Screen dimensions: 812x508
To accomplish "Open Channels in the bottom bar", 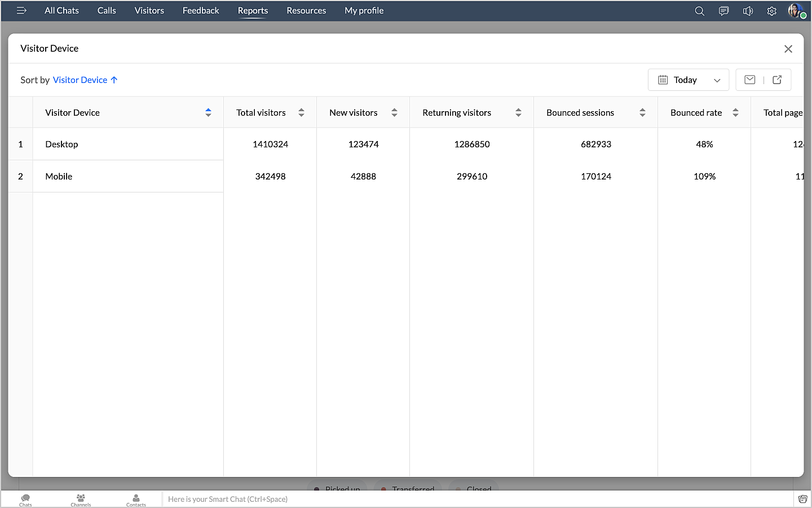I will (81, 500).
